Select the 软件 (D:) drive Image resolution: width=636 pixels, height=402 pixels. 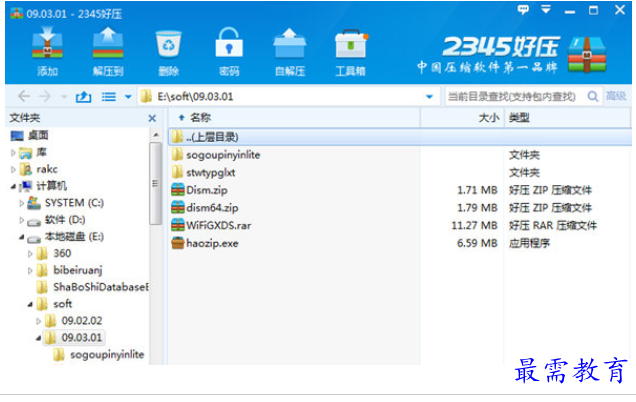click(65, 220)
